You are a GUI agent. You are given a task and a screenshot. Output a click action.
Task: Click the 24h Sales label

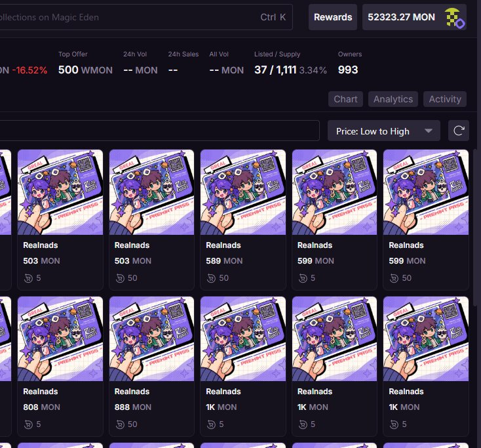(183, 54)
